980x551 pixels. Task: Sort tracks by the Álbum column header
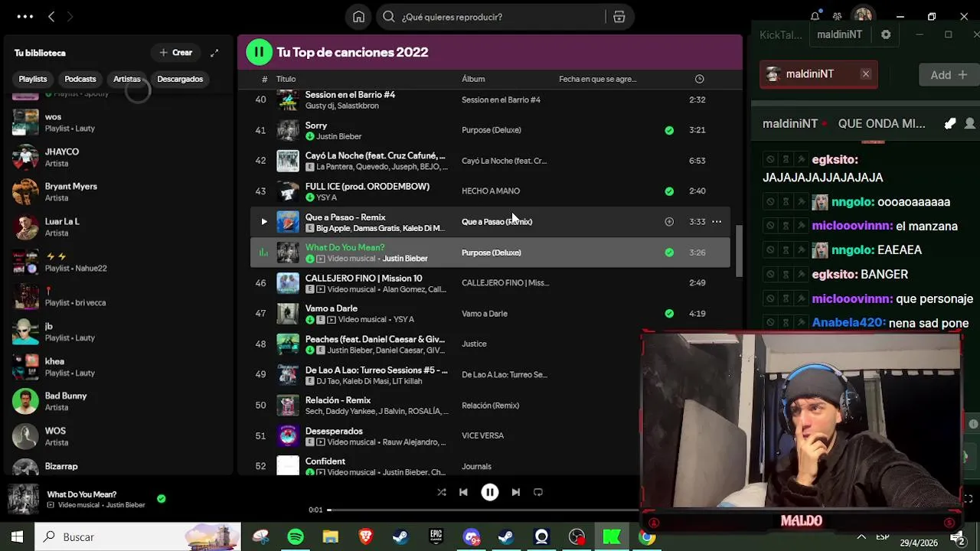point(473,79)
